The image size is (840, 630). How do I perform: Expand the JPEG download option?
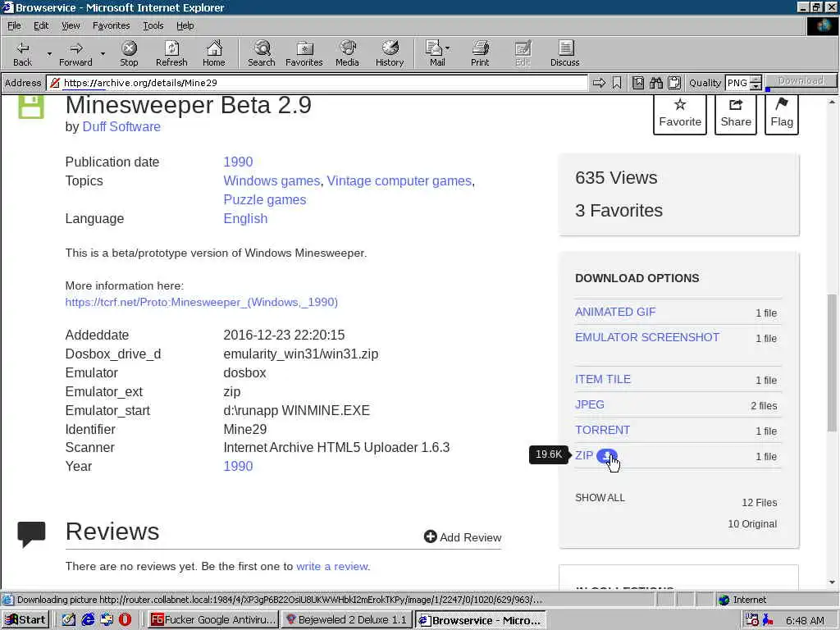tap(589, 404)
